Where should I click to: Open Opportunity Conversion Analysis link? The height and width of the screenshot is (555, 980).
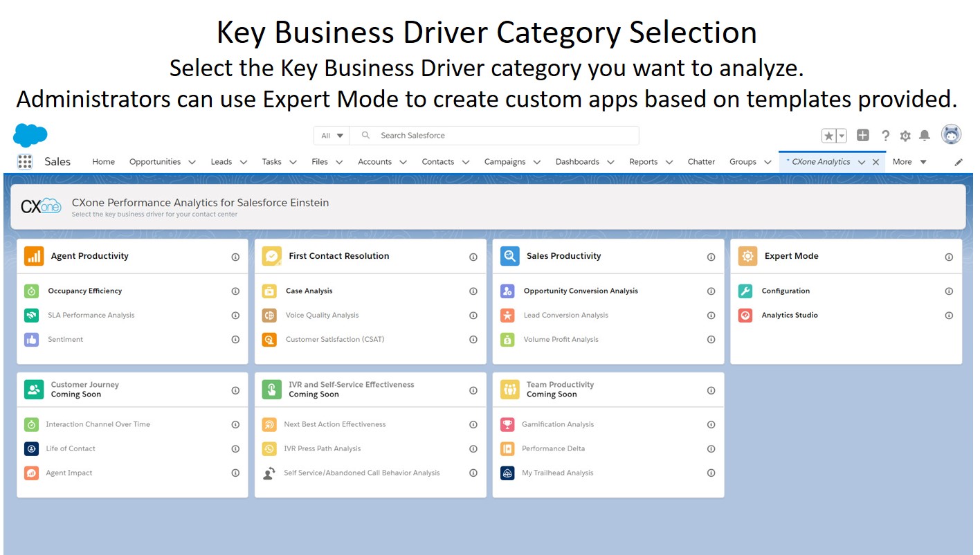tap(581, 291)
